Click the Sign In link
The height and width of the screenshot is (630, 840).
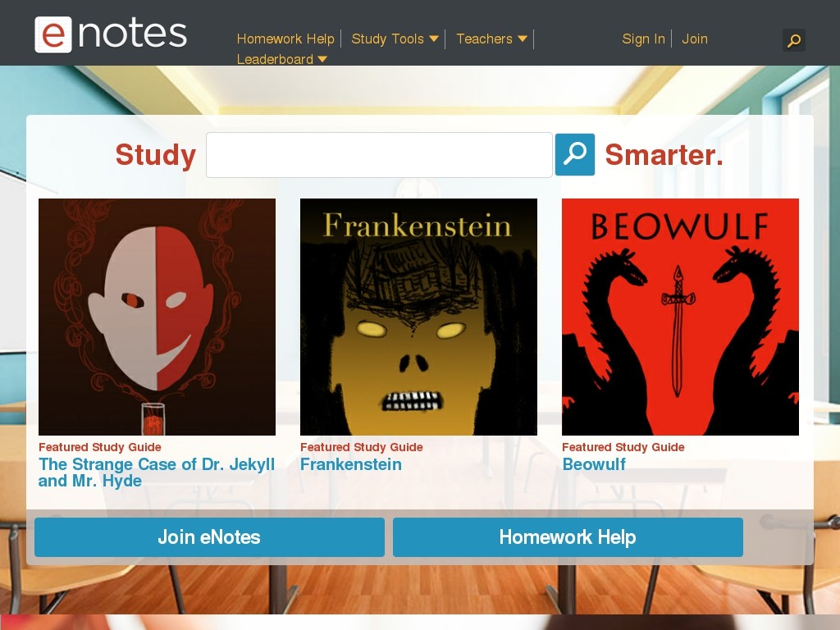[x=643, y=39]
